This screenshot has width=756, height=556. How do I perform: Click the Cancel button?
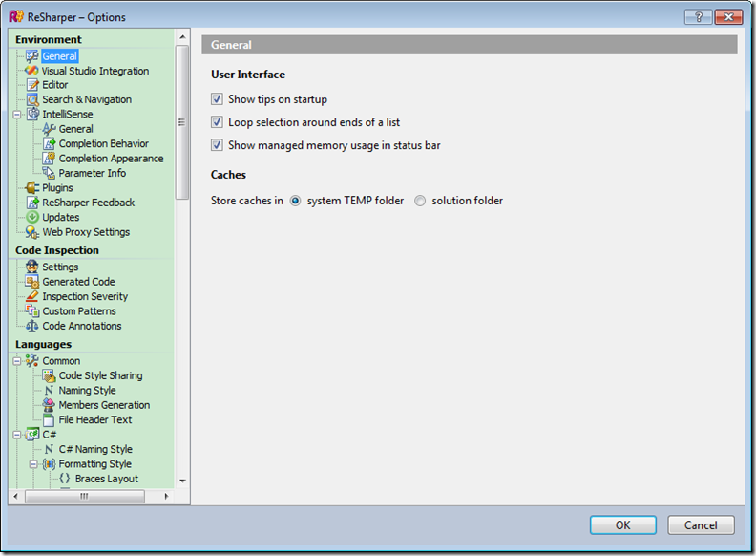[x=701, y=525]
